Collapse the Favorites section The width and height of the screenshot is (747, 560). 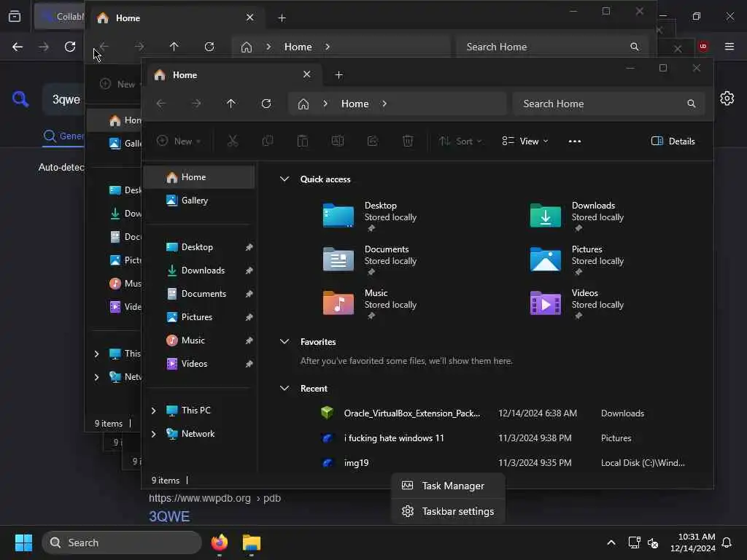click(x=285, y=341)
